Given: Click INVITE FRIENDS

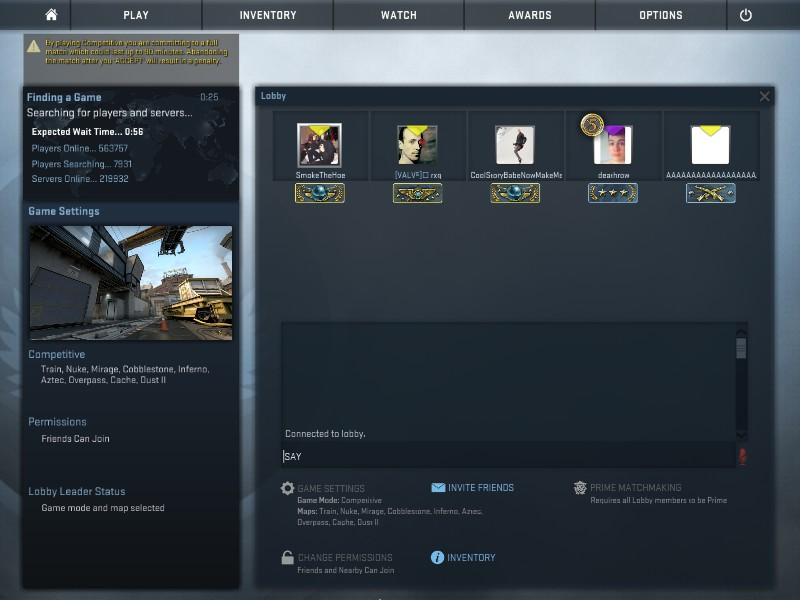Looking at the screenshot, I should 481,488.
